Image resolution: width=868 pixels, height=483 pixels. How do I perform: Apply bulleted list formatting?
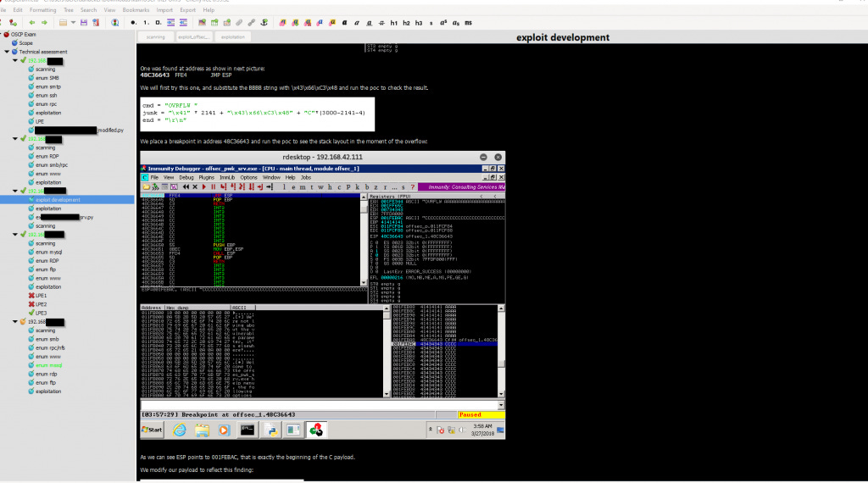click(133, 23)
